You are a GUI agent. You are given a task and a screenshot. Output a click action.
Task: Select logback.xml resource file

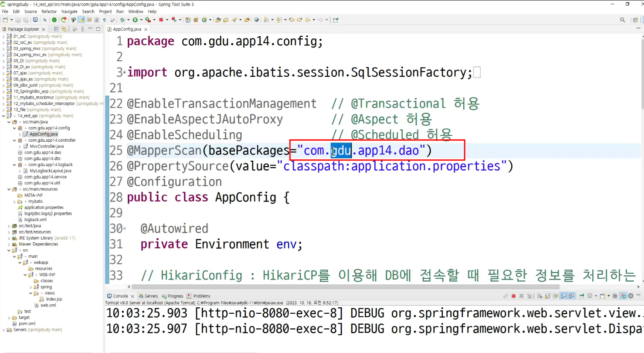(35, 220)
